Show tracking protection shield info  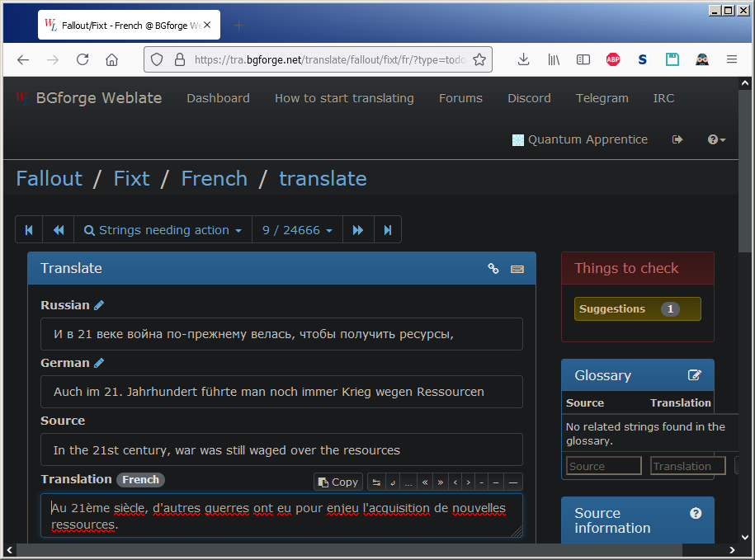point(157,59)
